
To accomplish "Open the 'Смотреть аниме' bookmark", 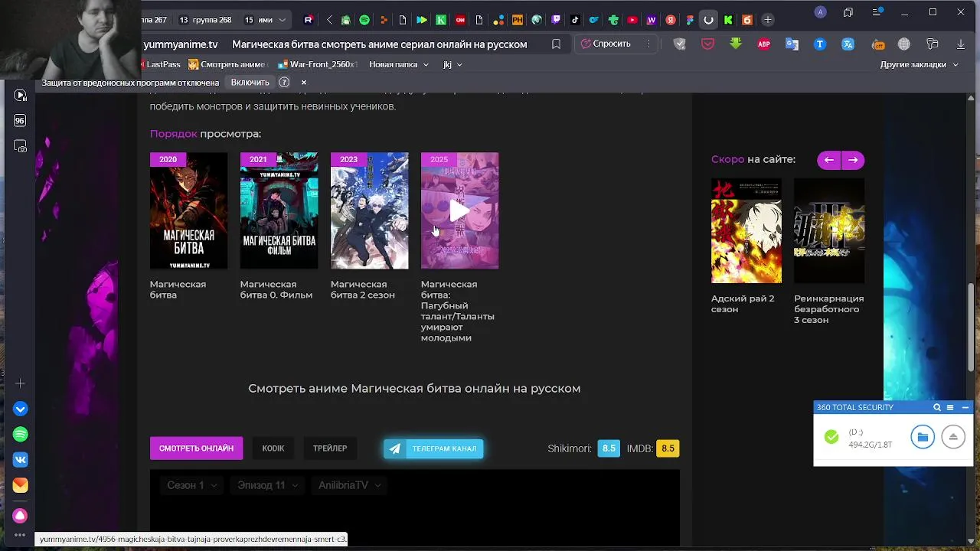I will (x=227, y=64).
